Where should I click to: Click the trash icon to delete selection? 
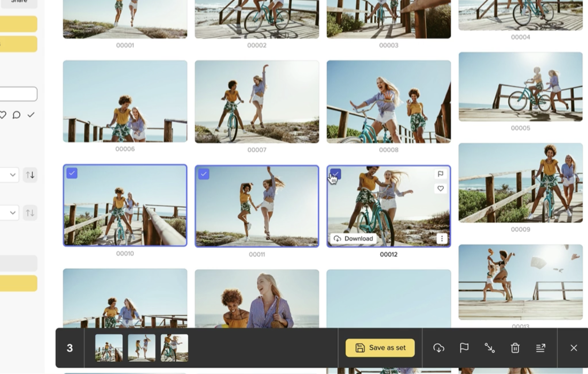click(515, 348)
